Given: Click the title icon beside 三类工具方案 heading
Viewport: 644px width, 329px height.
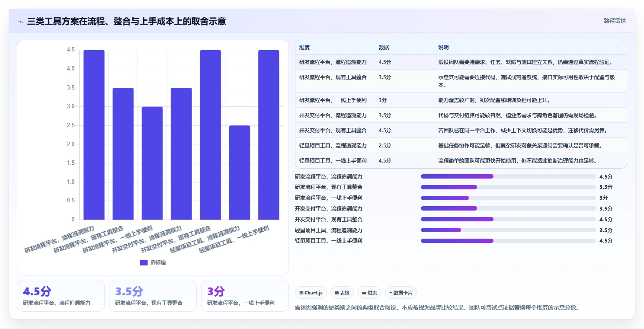Looking at the screenshot, I should [21, 21].
